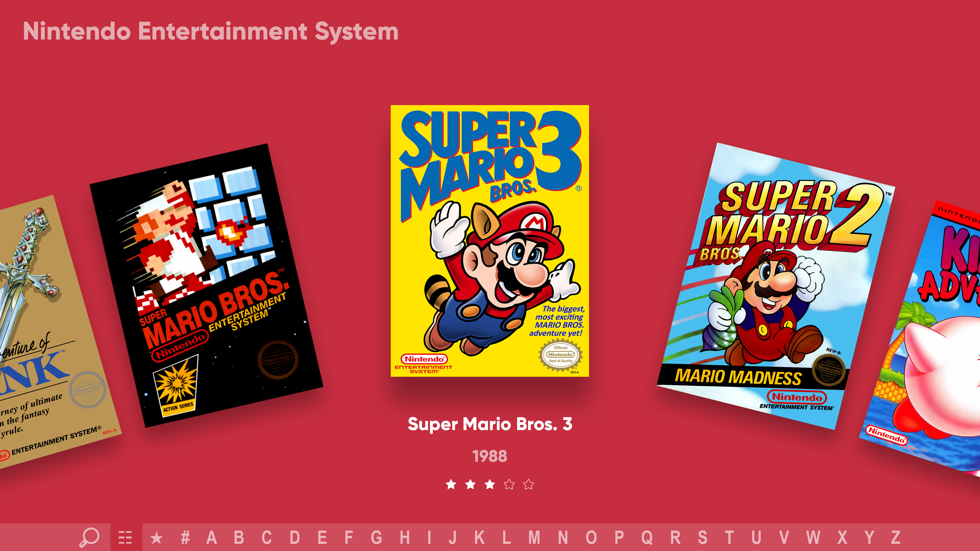Jump to letter S in index
This screenshot has height=551, width=980.
(x=703, y=537)
